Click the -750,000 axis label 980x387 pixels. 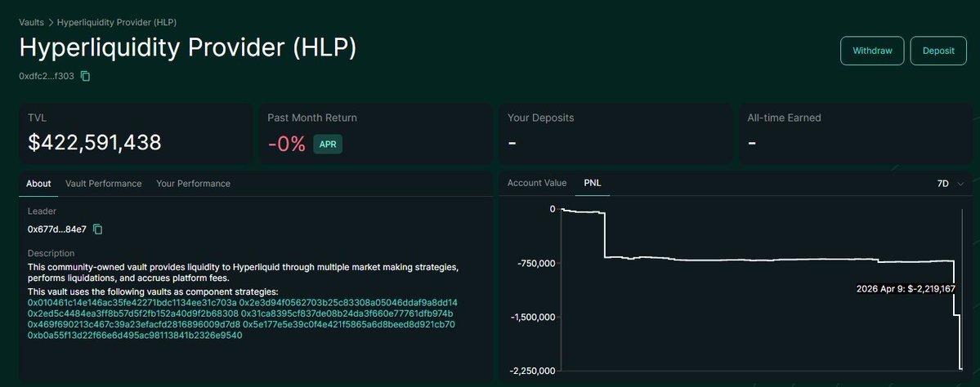[535, 263]
